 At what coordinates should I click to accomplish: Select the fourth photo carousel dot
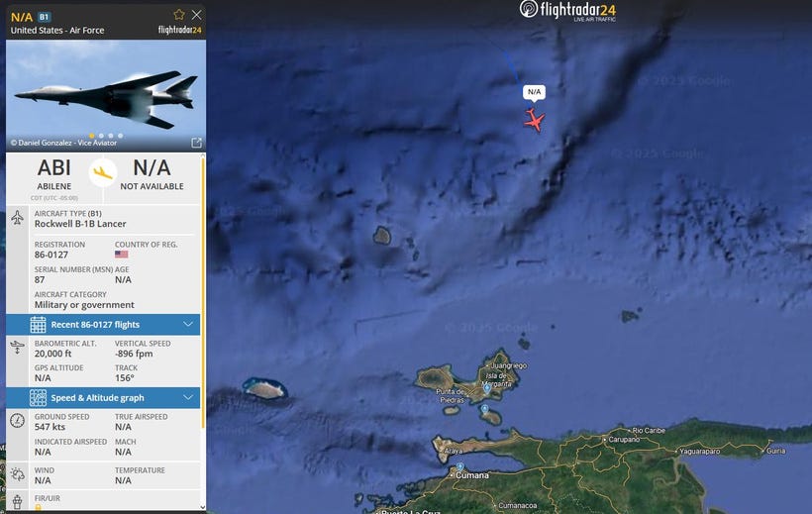point(120,136)
